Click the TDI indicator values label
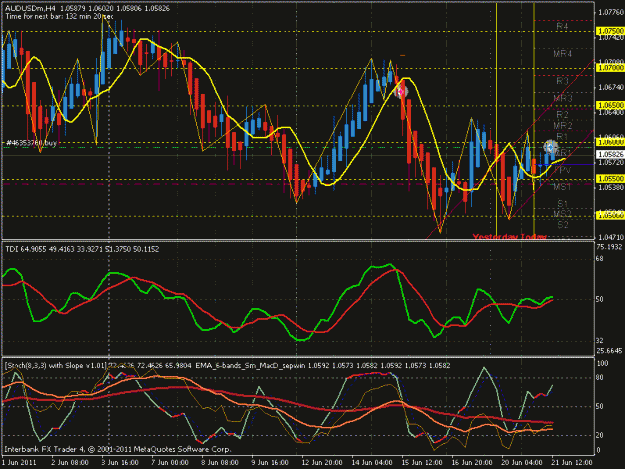The height and width of the screenshot is (469, 625). click(82, 249)
